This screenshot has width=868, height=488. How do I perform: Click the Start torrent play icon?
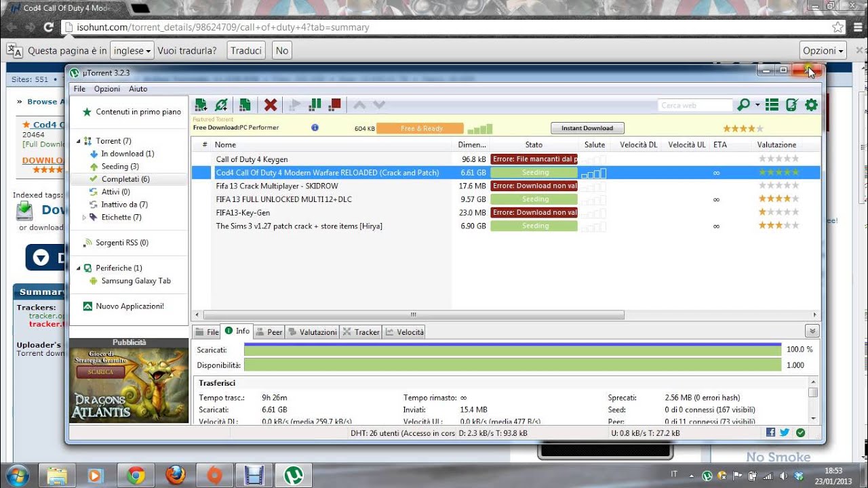[294, 104]
